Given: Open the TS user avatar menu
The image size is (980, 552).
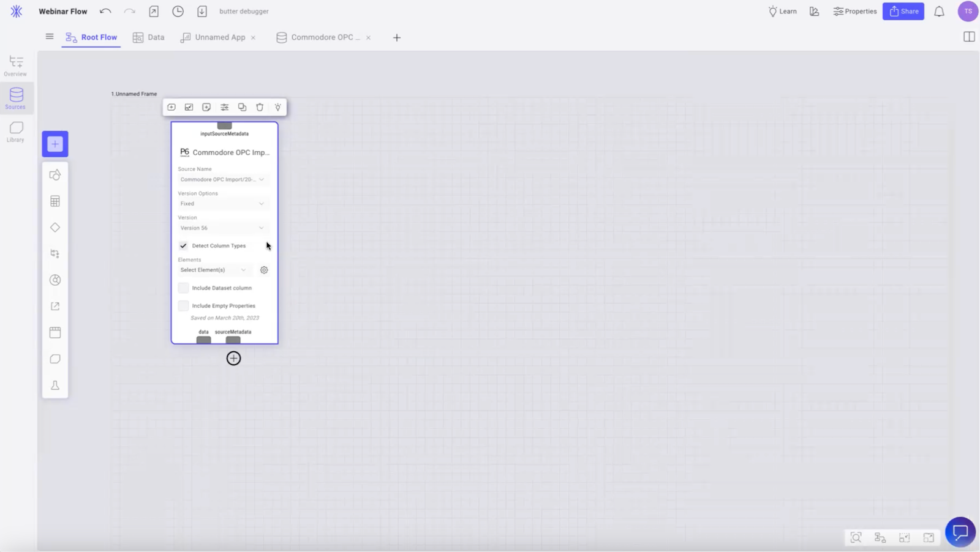Looking at the screenshot, I should [x=968, y=11].
